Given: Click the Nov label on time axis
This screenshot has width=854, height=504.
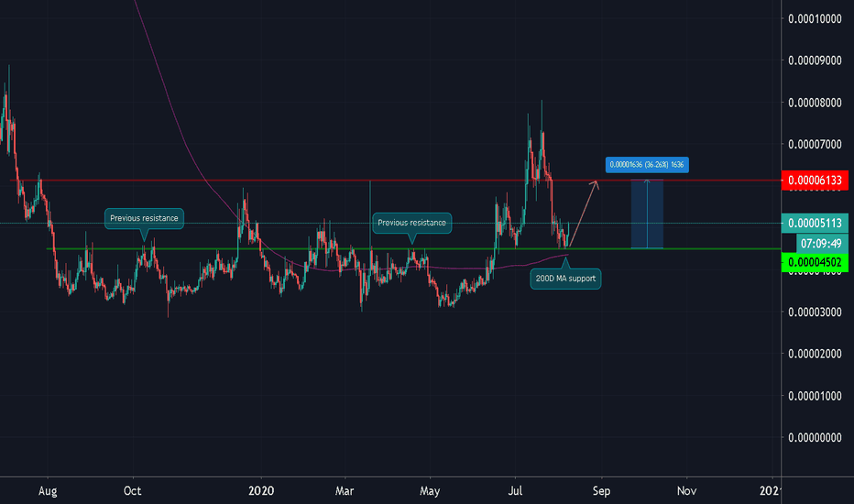Looking at the screenshot, I should click(687, 491).
